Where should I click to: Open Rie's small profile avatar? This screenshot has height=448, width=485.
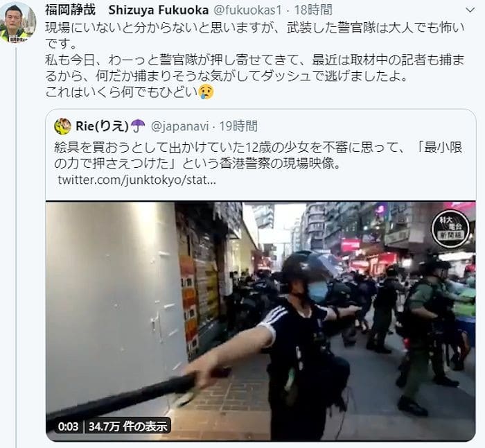click(x=63, y=126)
